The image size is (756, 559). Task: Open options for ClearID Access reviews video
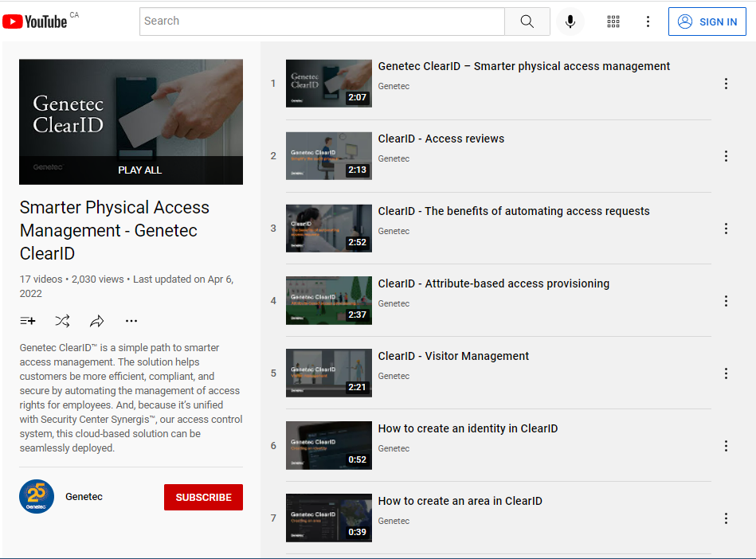click(726, 156)
